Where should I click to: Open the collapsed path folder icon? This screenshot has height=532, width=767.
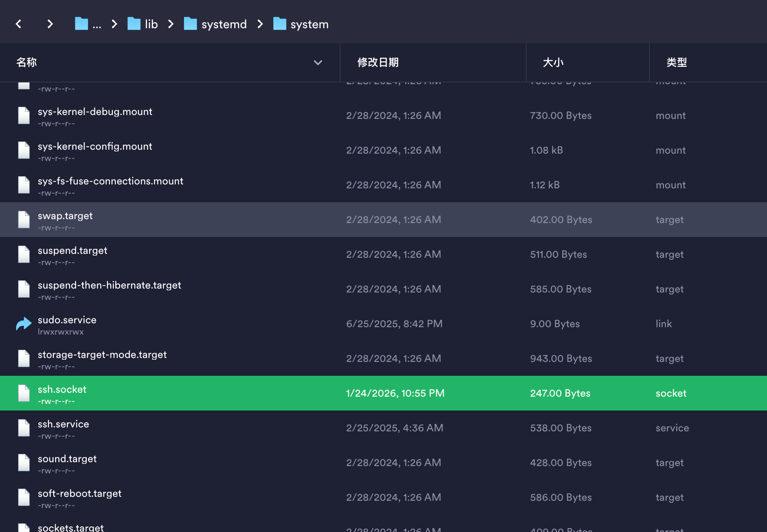[81, 24]
